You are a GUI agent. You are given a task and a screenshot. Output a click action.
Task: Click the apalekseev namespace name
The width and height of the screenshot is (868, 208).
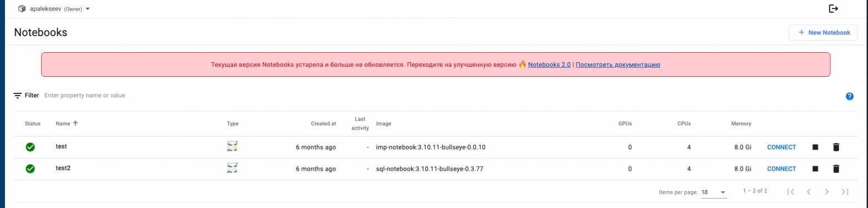(46, 9)
